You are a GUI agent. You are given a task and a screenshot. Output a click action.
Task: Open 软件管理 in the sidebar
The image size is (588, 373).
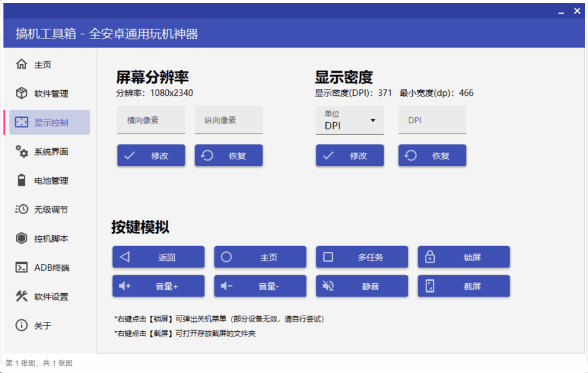[50, 94]
